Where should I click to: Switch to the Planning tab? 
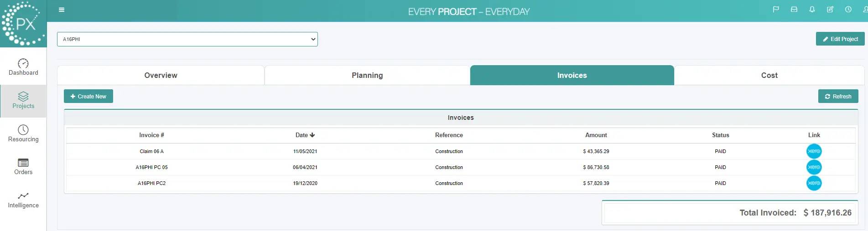pos(367,76)
